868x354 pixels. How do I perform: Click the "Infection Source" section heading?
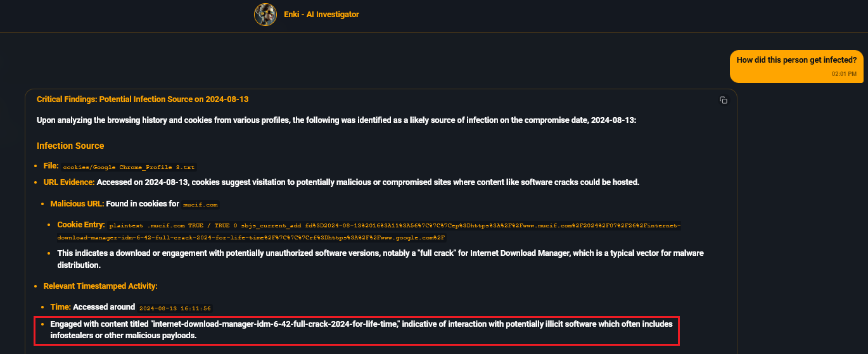[x=70, y=146]
